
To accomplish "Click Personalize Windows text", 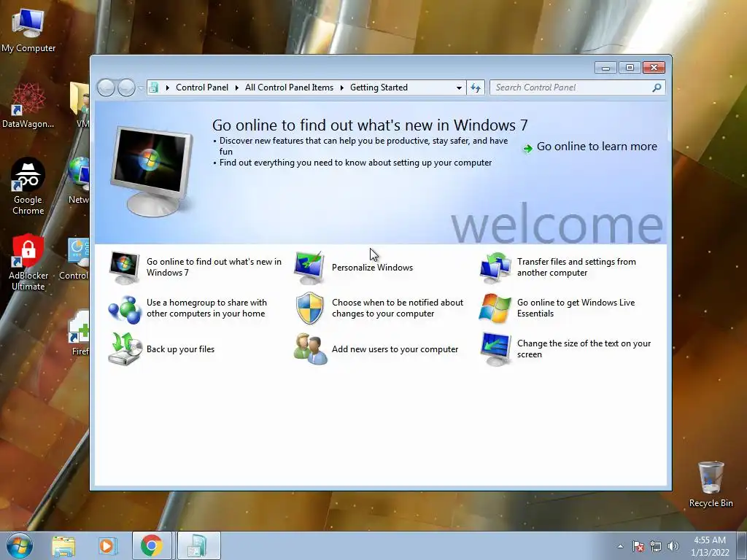I will (x=372, y=268).
